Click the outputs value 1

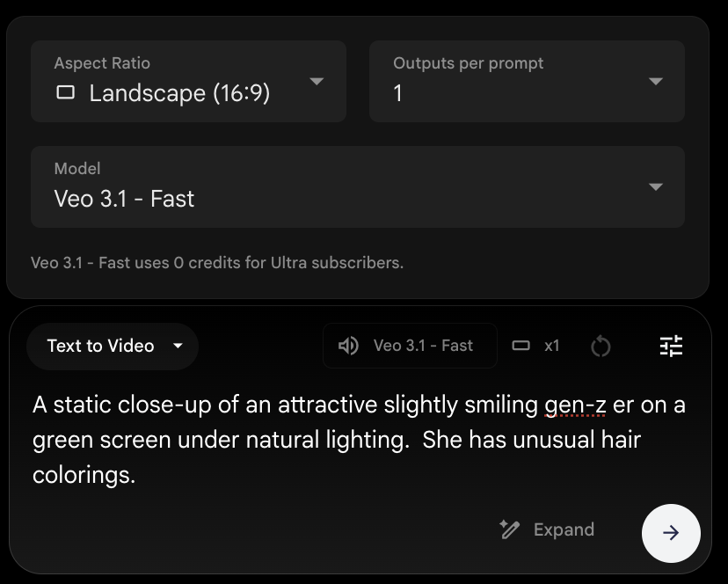tap(398, 93)
